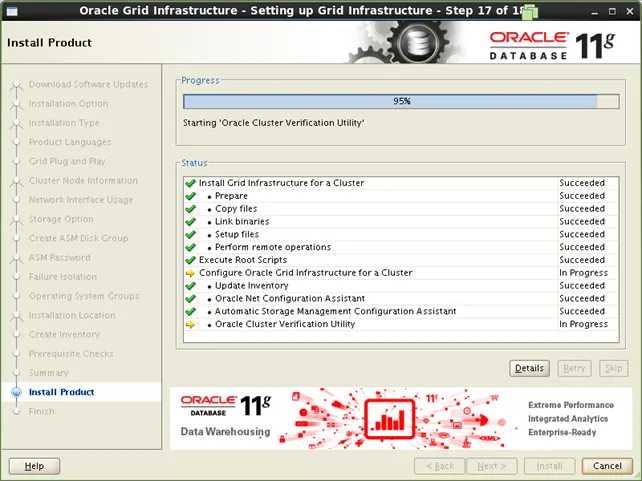
Task: Click the Next button
Action: pyautogui.click(x=492, y=466)
